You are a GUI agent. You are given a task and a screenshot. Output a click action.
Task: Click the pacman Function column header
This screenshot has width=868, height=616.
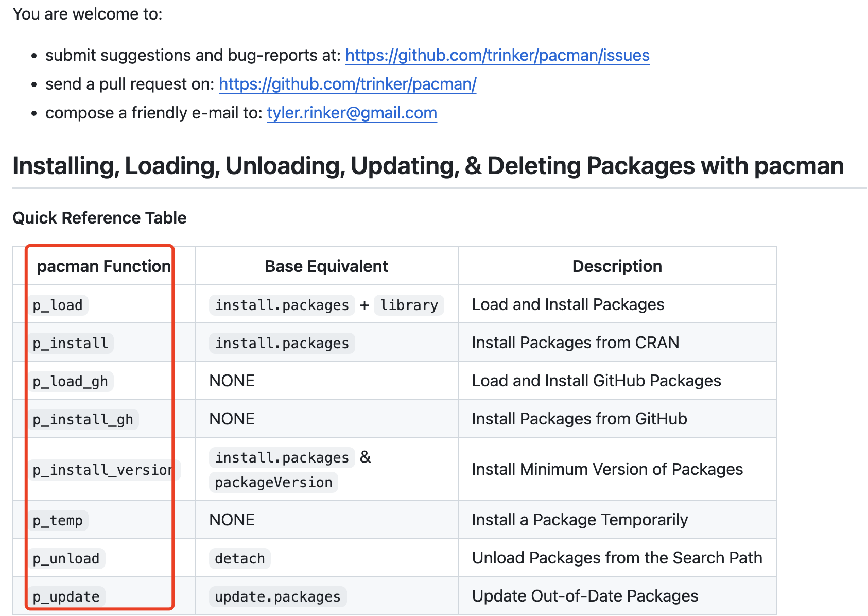(x=104, y=266)
